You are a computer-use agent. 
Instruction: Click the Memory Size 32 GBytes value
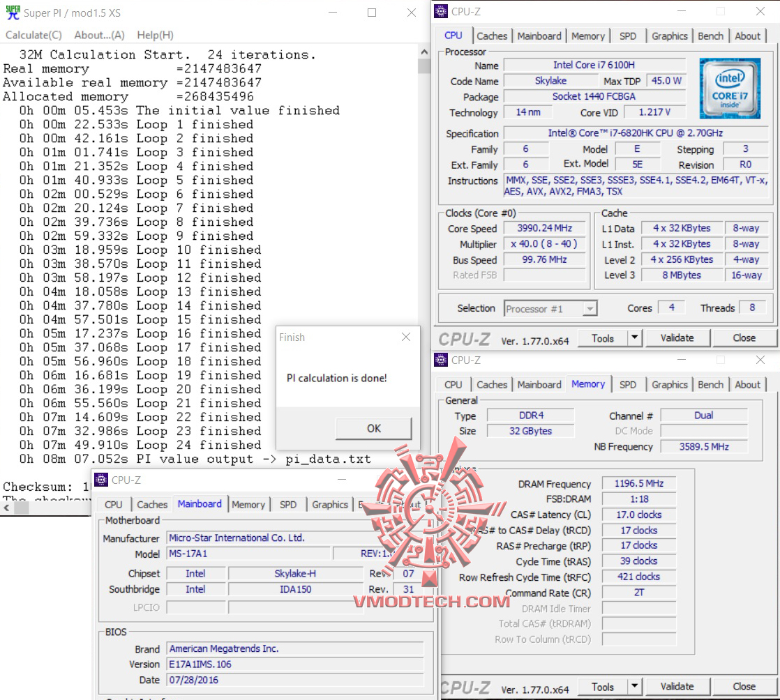pyautogui.click(x=530, y=431)
